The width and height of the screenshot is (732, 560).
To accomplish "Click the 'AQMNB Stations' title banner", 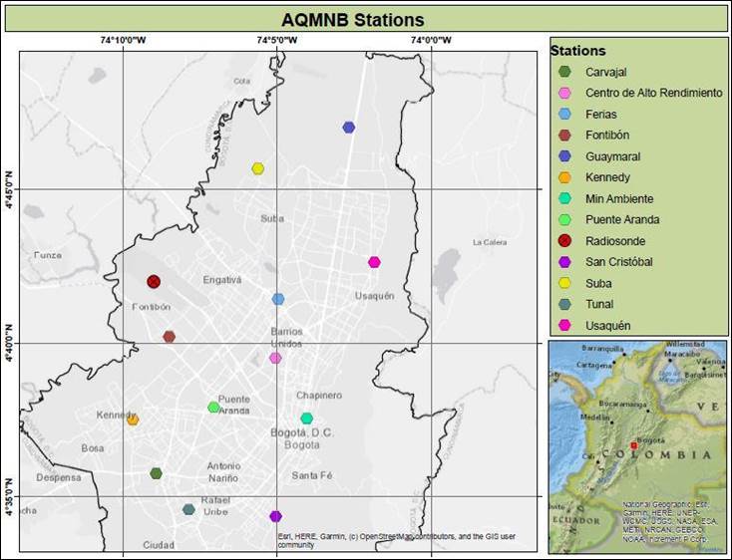I will (366, 20).
